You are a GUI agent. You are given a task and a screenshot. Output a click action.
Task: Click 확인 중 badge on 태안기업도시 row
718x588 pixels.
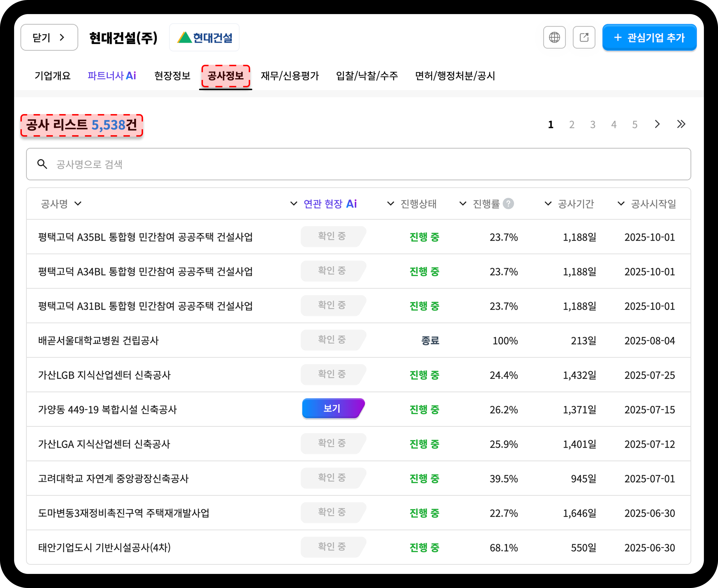[334, 547]
